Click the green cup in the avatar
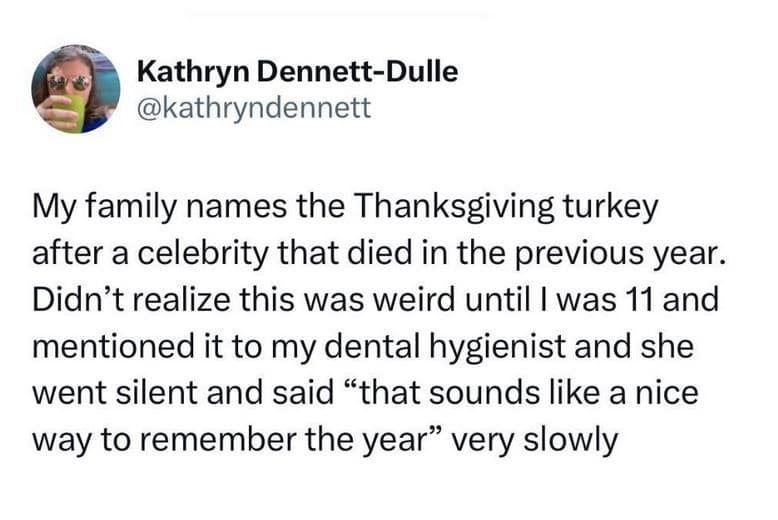Image resolution: width=778 pixels, height=520 pixels. point(72,112)
